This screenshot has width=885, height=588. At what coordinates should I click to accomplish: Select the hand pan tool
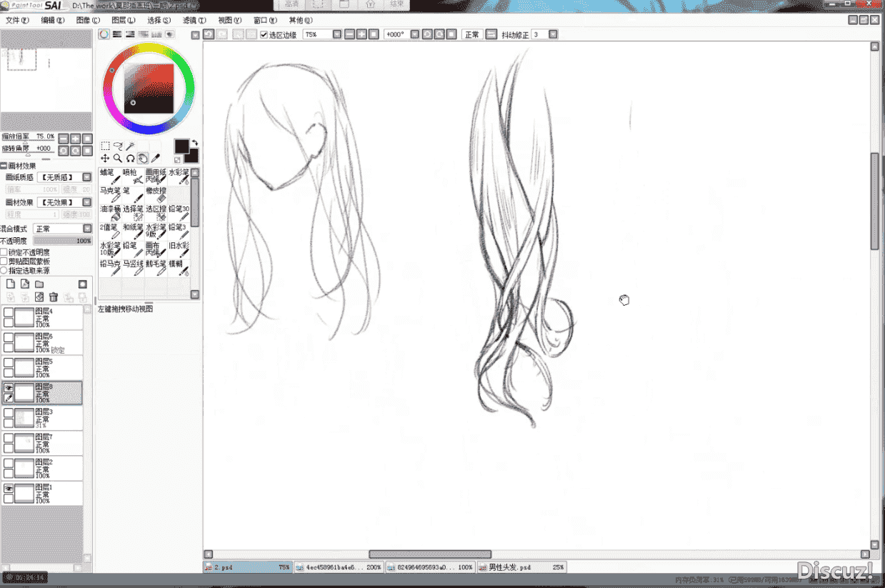143,158
